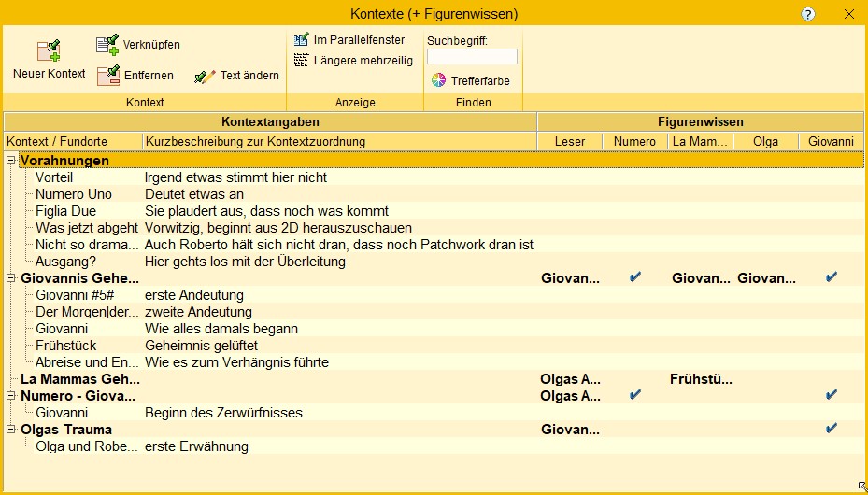Open the Trefferfarbe color wheel

438,80
